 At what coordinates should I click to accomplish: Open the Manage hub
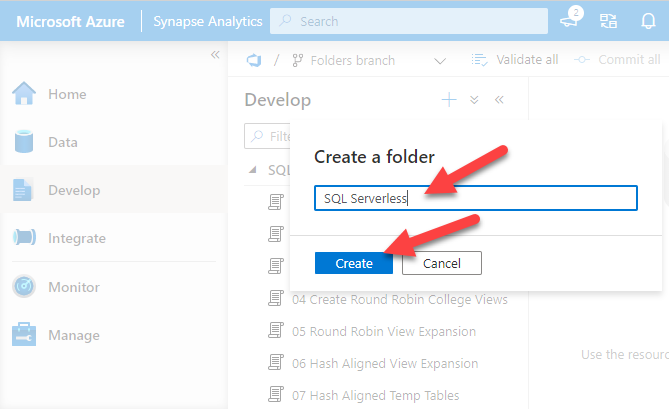73,335
